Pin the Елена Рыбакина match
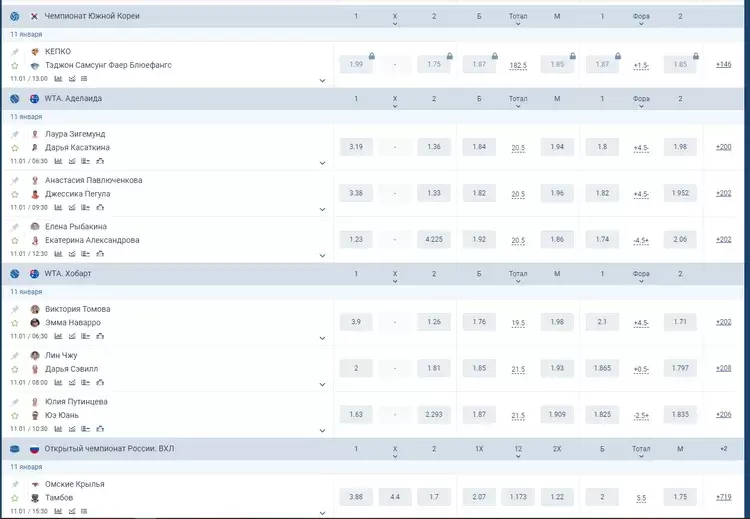 pyautogui.click(x=15, y=227)
